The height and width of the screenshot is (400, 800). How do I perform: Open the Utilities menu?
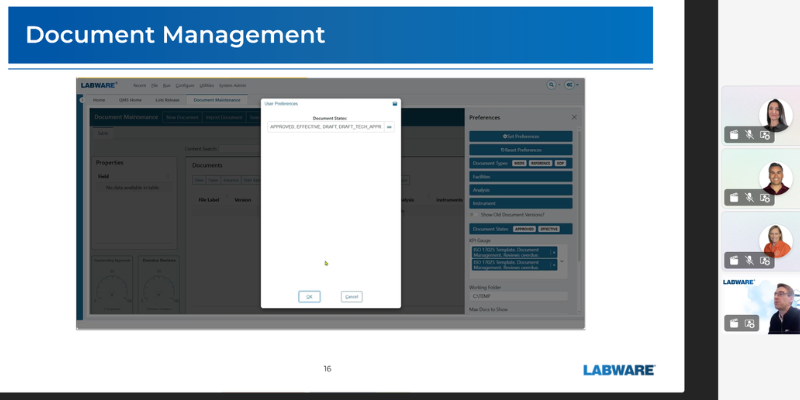pyautogui.click(x=207, y=85)
